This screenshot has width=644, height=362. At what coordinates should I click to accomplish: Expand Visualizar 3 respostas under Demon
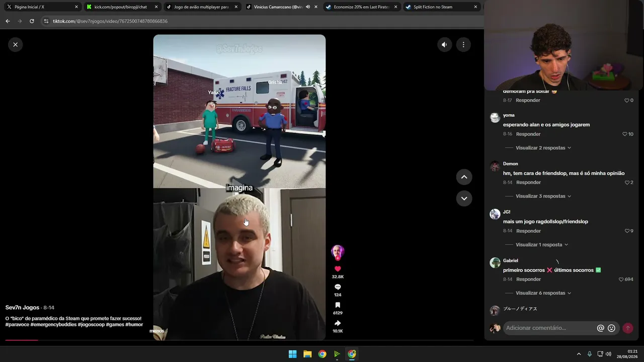pyautogui.click(x=543, y=196)
